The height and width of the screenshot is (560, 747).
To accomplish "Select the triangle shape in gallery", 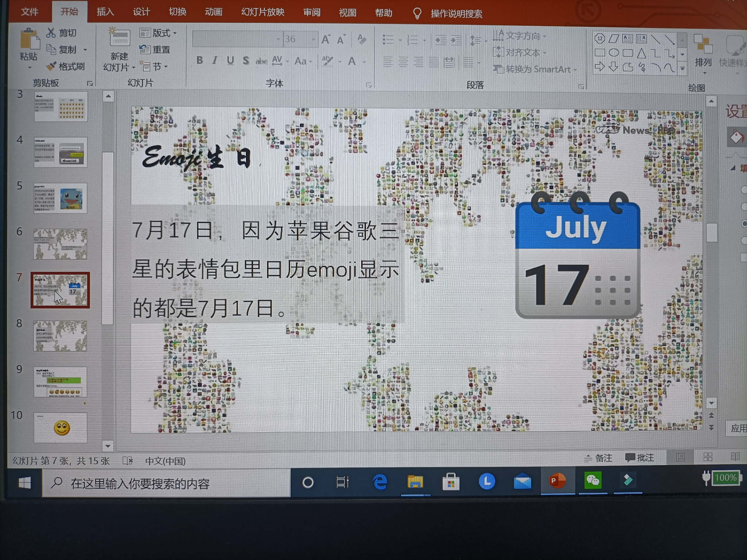I will (x=642, y=54).
